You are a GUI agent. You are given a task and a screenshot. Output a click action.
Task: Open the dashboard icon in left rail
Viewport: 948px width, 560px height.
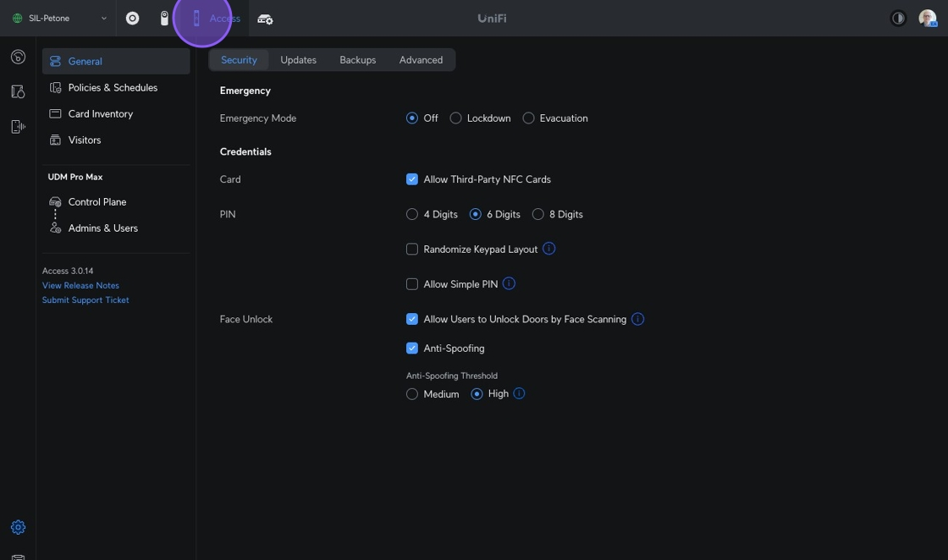pyautogui.click(x=18, y=58)
